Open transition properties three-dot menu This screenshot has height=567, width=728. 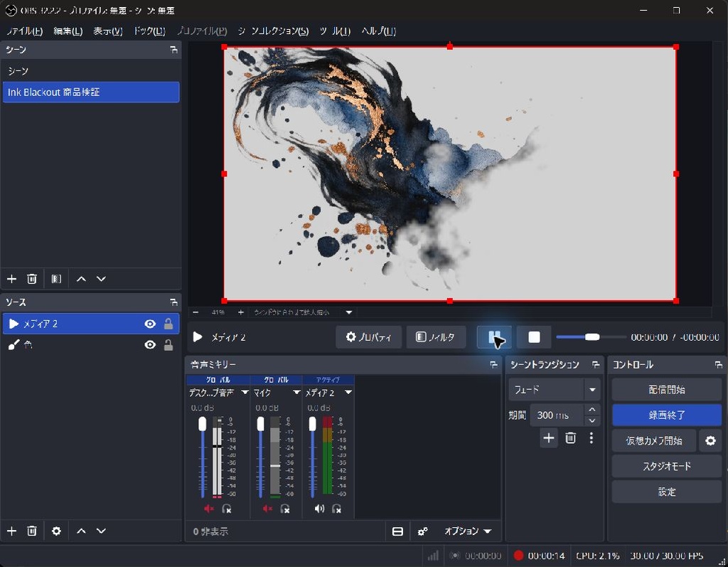tap(591, 438)
